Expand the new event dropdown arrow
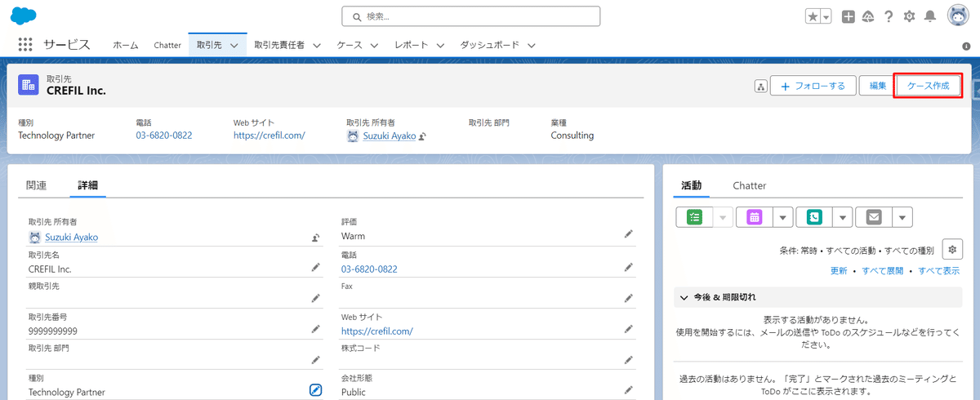Screen dimensions: 980x400 click(x=782, y=217)
